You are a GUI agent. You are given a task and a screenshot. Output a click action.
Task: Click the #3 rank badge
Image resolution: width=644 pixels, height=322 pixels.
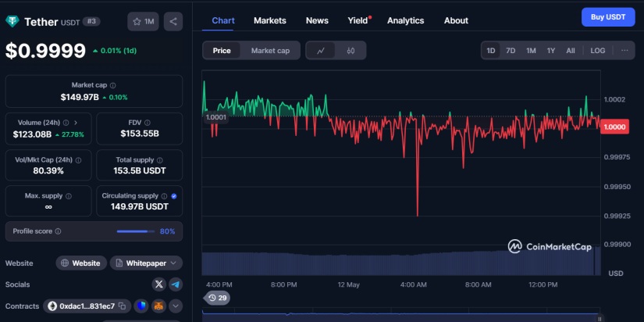point(91,21)
